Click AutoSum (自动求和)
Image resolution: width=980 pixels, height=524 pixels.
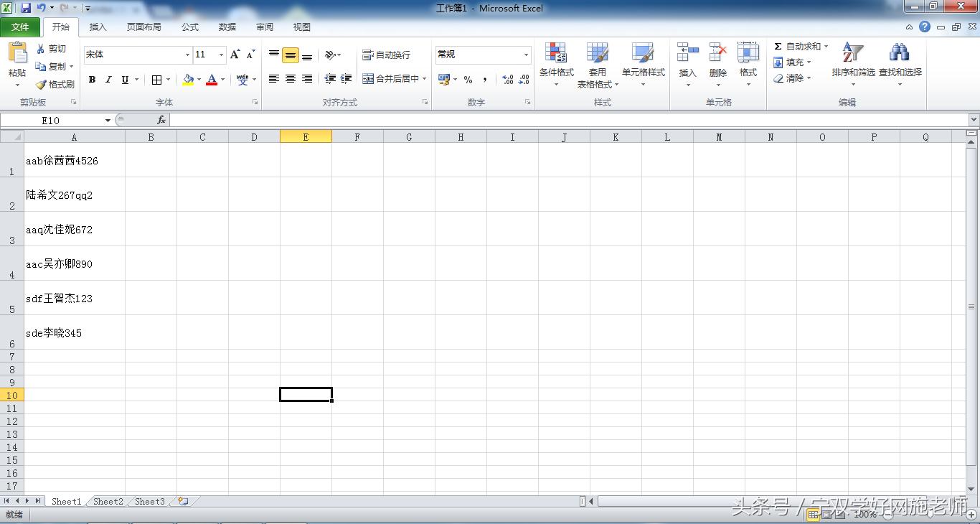tap(800, 47)
